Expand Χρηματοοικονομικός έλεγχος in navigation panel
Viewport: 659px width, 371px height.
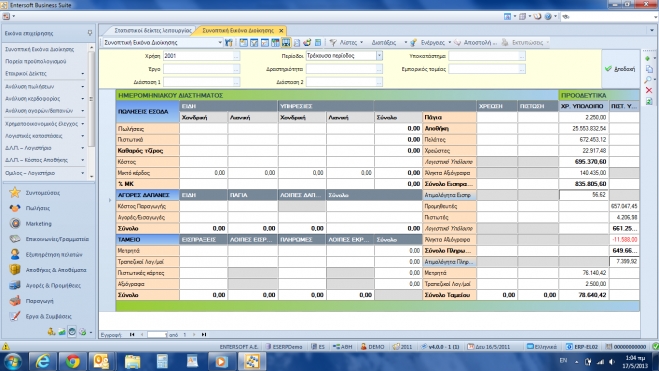pos(82,124)
